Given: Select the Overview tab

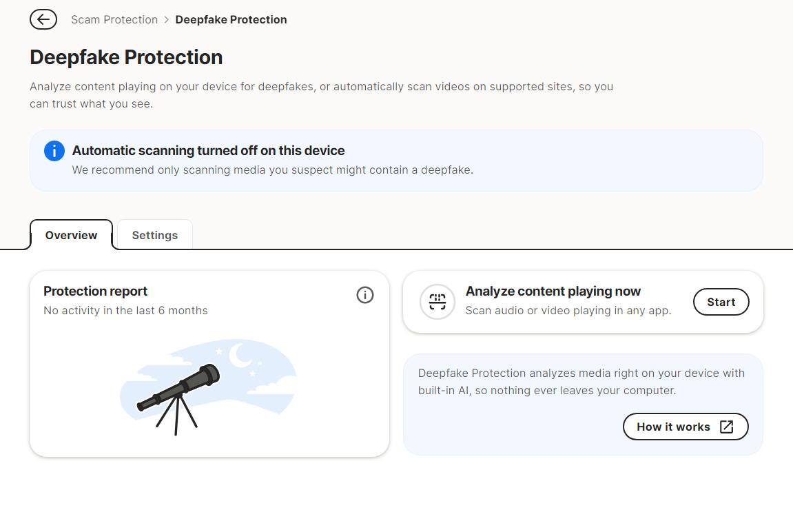Looking at the screenshot, I should tap(71, 235).
